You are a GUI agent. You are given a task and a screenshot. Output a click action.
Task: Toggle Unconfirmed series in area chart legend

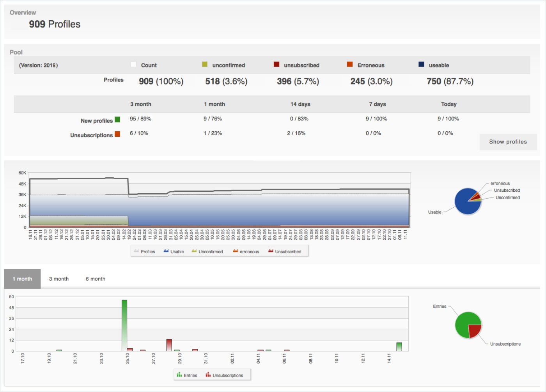coord(207,252)
